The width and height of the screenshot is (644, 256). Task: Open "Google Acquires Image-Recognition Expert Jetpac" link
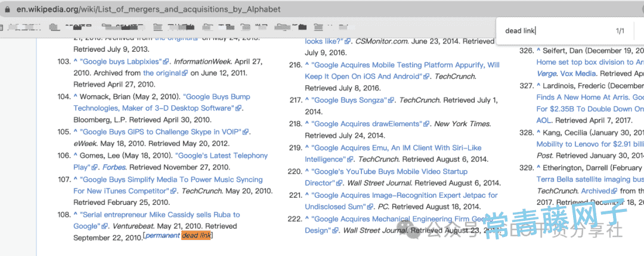pyautogui.click(x=401, y=201)
